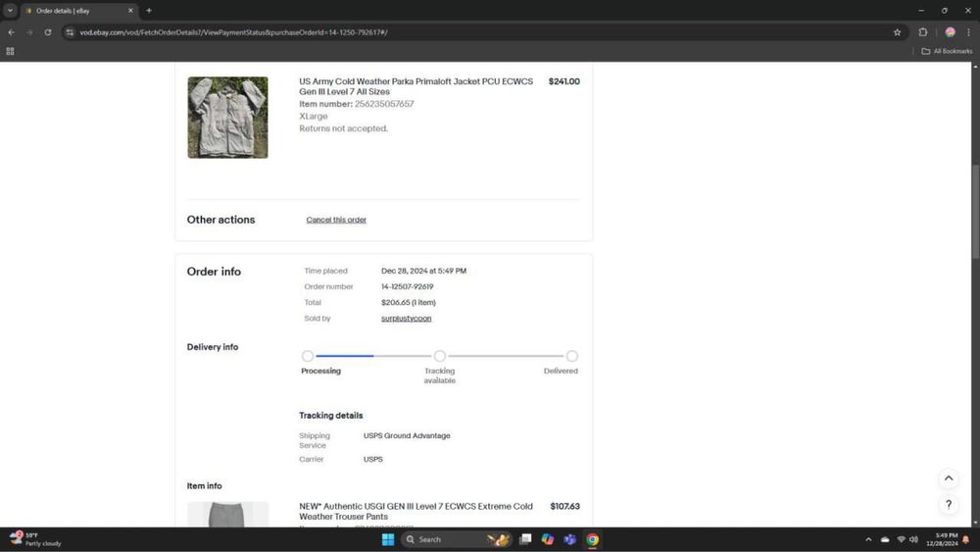Select the $107.63 price
The image size is (980, 552).
tap(564, 506)
